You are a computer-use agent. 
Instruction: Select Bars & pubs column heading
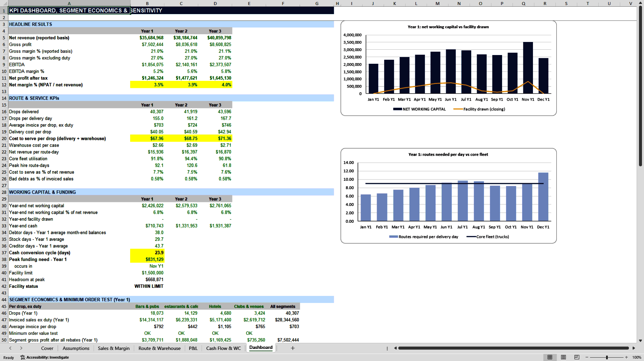point(147,306)
